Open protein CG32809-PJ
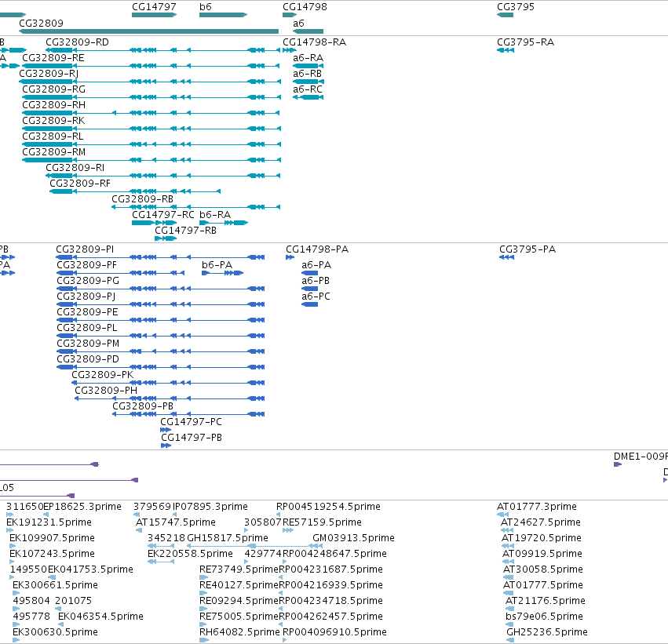Screen dimensions: 668x644 pyautogui.click(x=86, y=297)
